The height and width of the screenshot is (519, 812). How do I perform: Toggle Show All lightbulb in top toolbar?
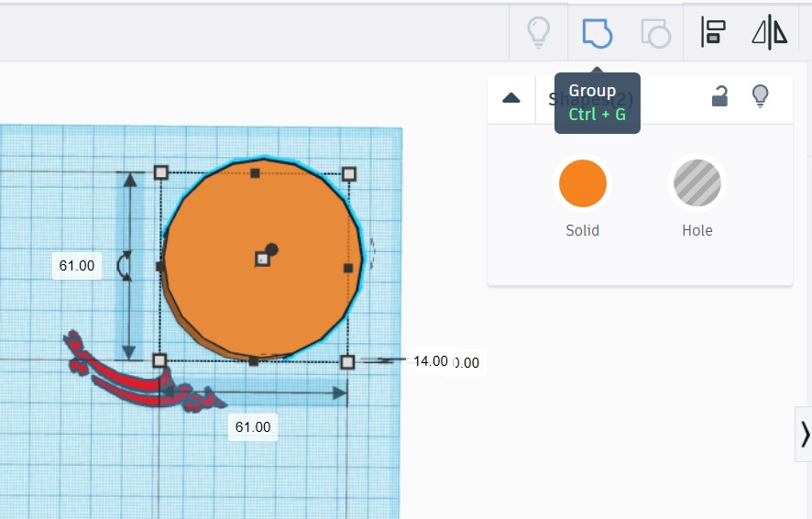point(538,32)
